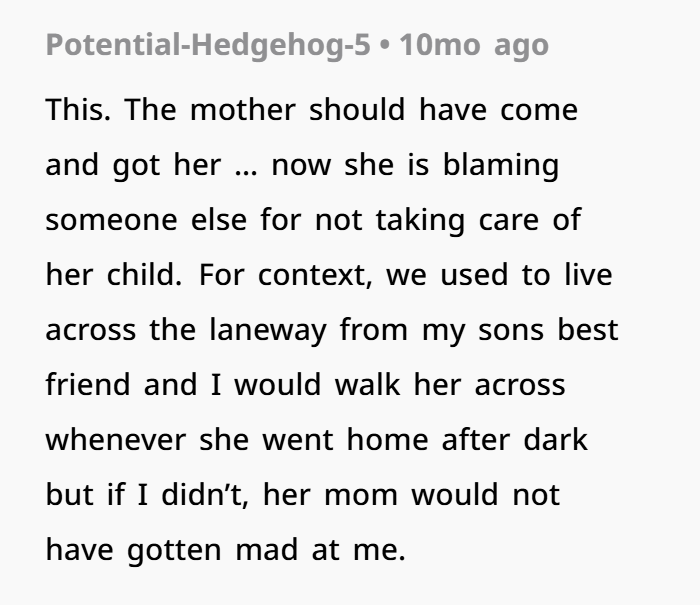Click the last line "have gotten mad at me."
This screenshot has height=605, width=700.
(x=225, y=550)
